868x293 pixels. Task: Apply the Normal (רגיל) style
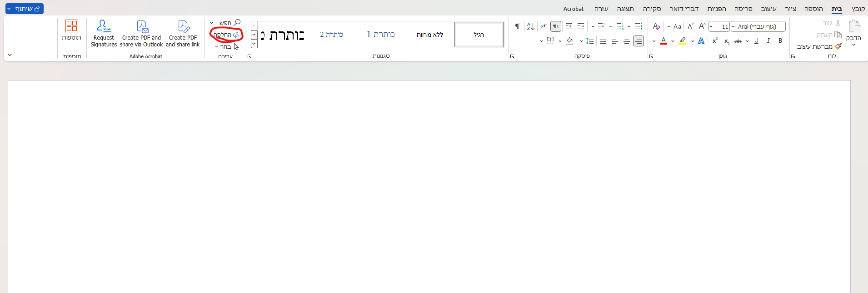479,35
